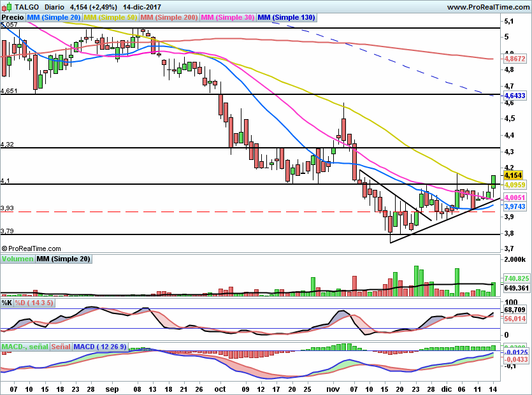The image size is (532, 395).
Task: Click the Diario timeframe label
Action: [54, 7]
